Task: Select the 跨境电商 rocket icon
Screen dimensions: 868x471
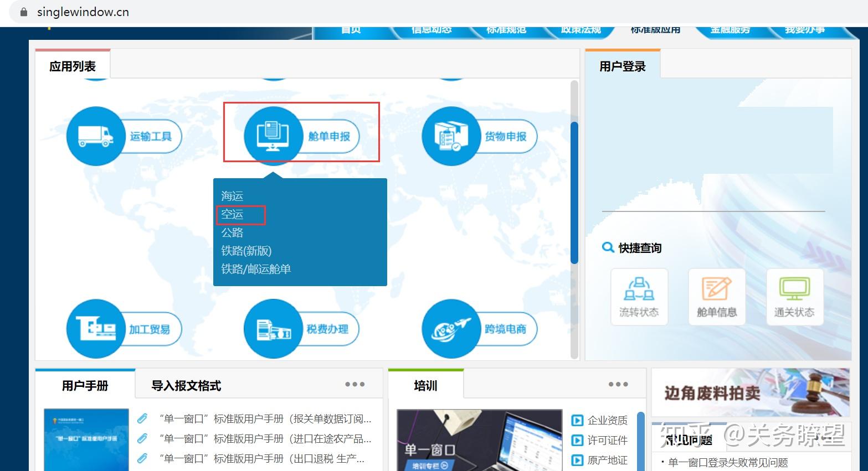Action: coord(451,329)
